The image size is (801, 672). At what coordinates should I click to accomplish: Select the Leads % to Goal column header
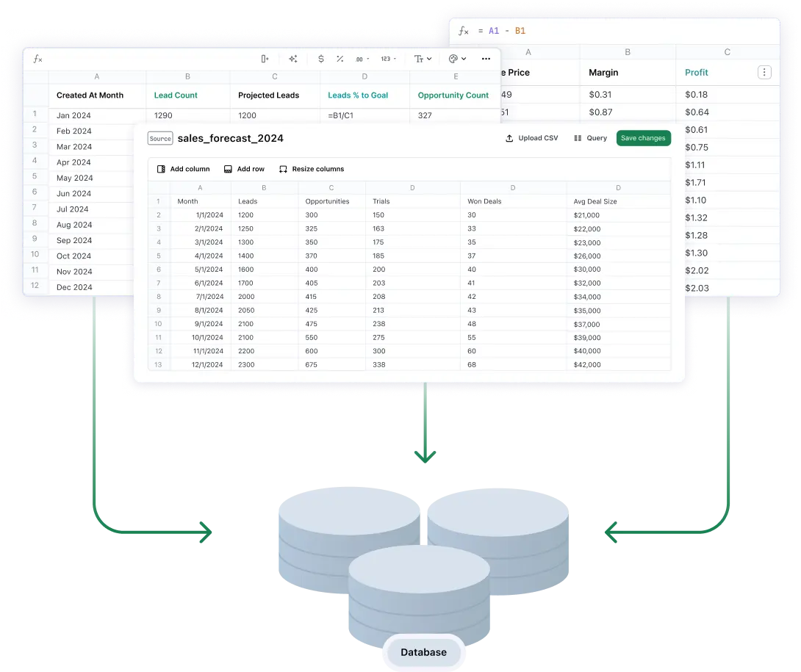click(359, 95)
